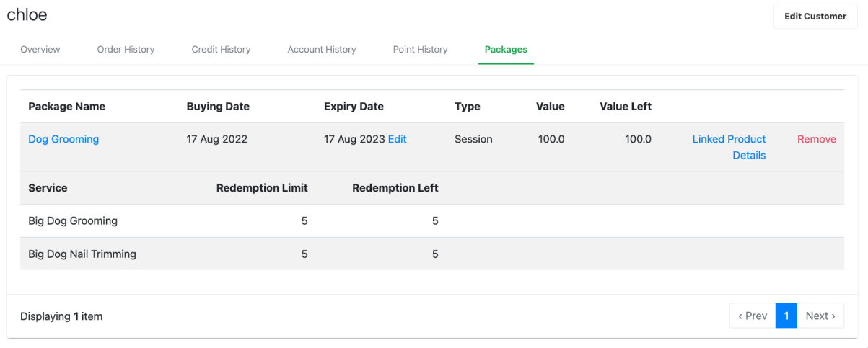This screenshot has height=348, width=868.
Task: Open the Order History tab
Action: [126, 50]
